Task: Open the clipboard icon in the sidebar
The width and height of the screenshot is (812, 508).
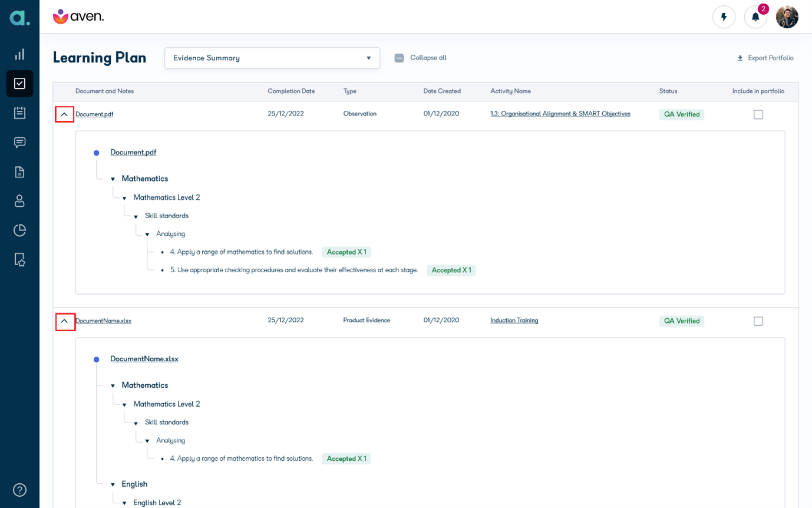Action: (19, 113)
